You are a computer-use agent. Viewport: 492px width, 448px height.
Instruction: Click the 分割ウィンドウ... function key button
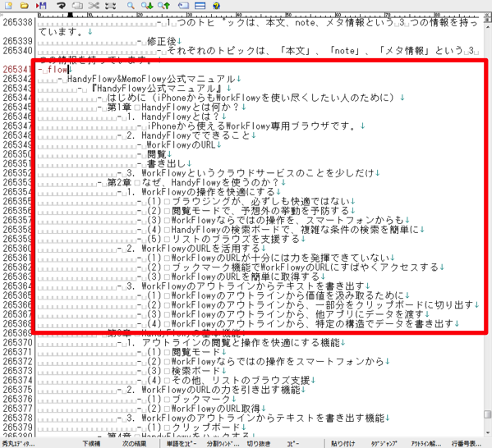223,444
